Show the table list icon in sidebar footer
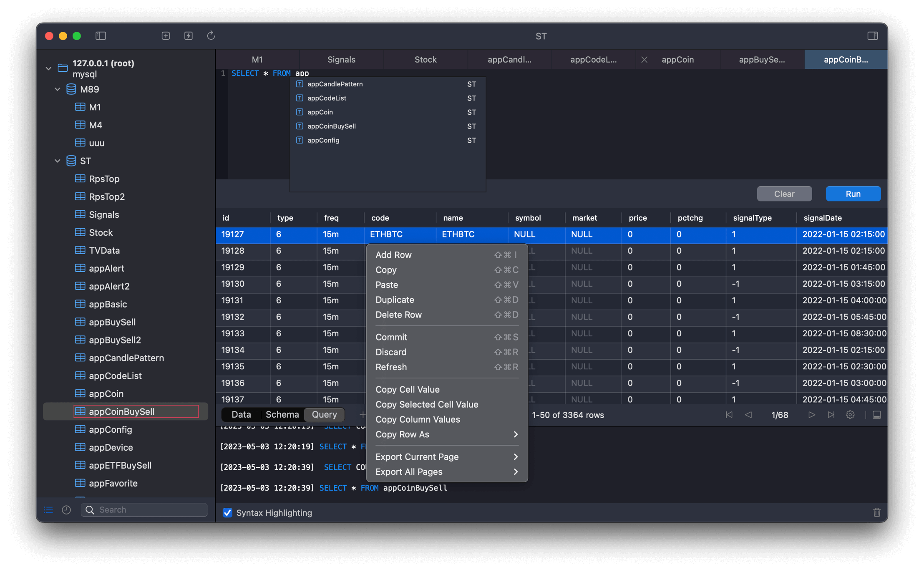Image resolution: width=924 pixels, height=570 pixels. 48,509
